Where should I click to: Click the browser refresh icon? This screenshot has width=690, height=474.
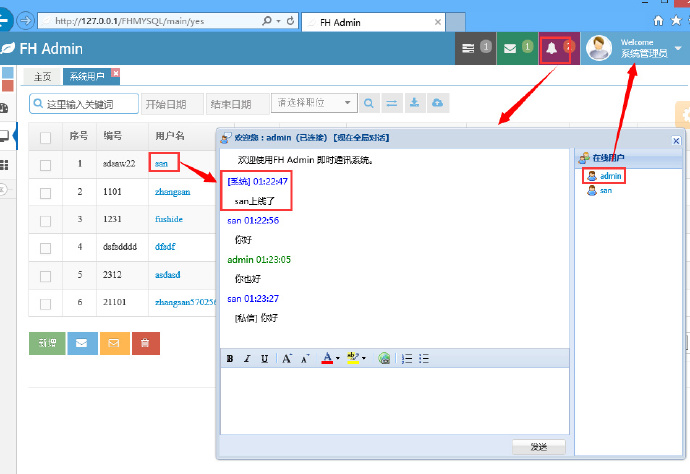click(290, 21)
